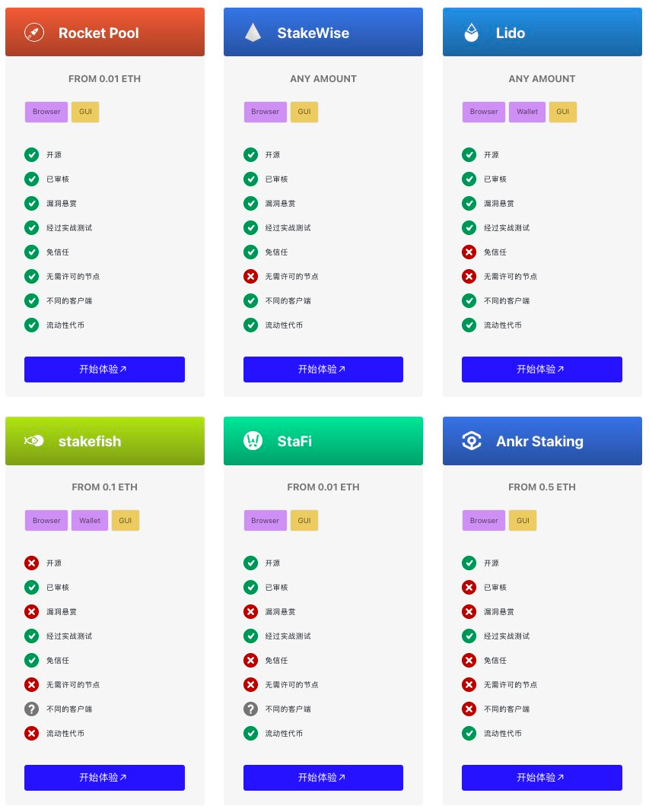Click the green check beside 开源 under Rocket Pool
This screenshot has width=649, height=812.
coord(32,154)
